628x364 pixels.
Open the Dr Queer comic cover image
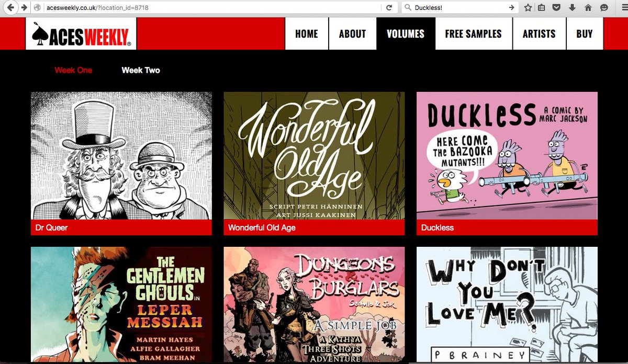pos(121,156)
